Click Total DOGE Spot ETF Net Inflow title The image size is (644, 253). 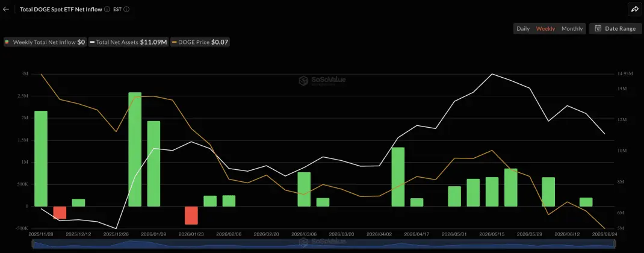(x=61, y=10)
